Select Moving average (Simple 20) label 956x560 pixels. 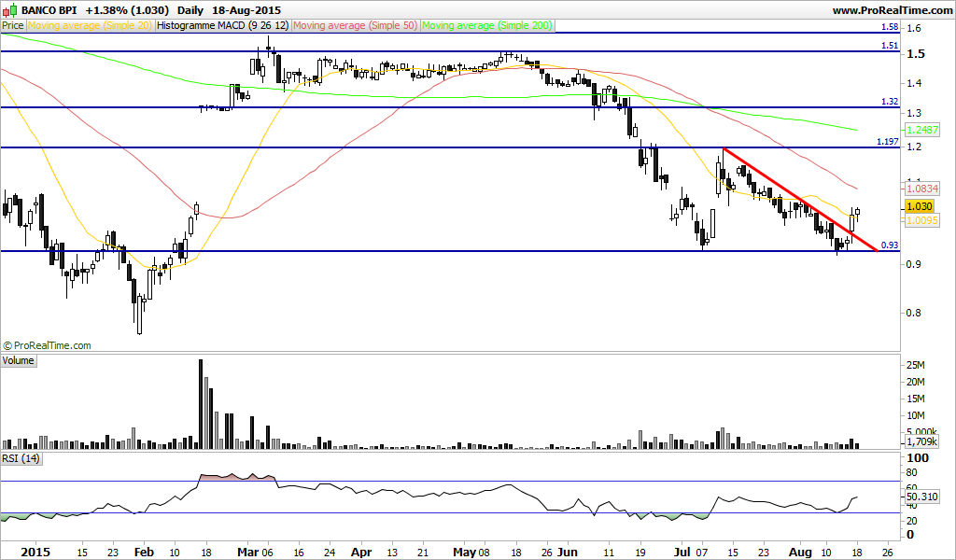point(91,25)
